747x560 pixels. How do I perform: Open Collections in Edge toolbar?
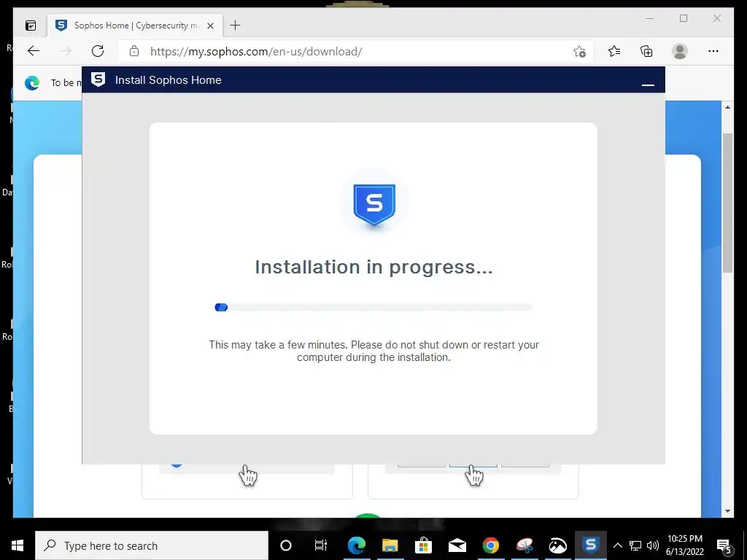(646, 51)
